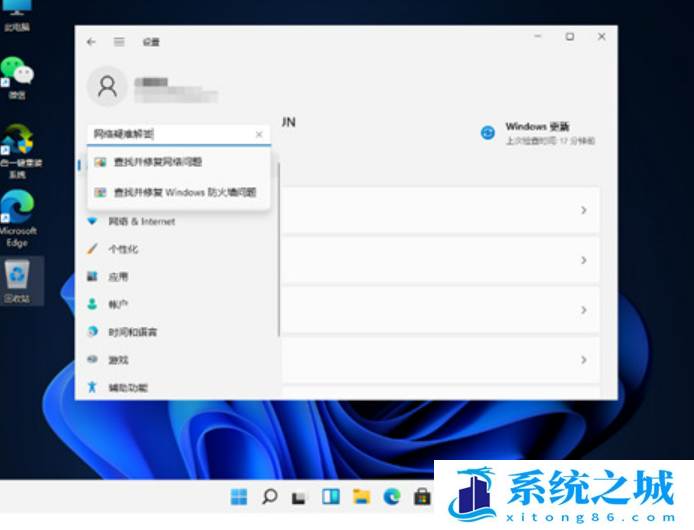Open Network & Internet settings
The image size is (694, 530).
141,221
